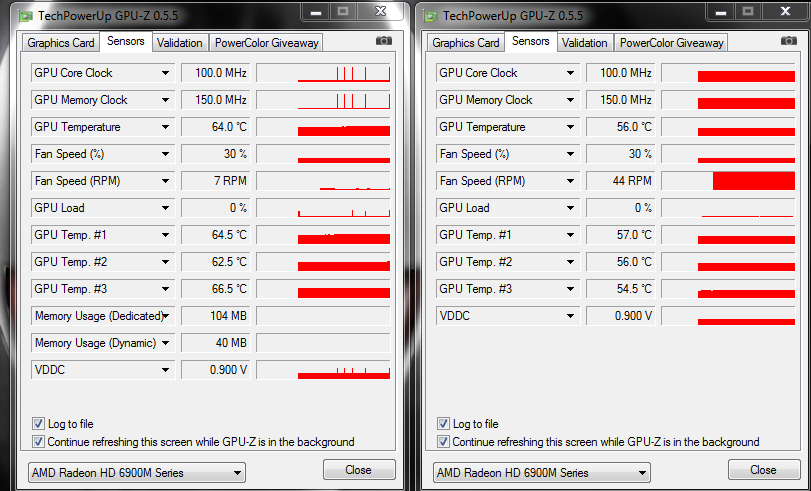Click 40 MB dynamic memory value

(216, 343)
